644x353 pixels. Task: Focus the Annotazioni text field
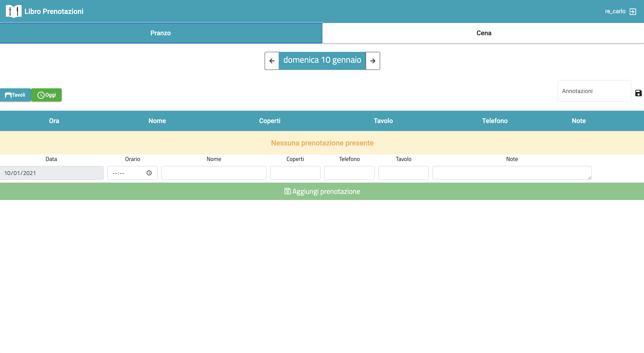tap(594, 91)
